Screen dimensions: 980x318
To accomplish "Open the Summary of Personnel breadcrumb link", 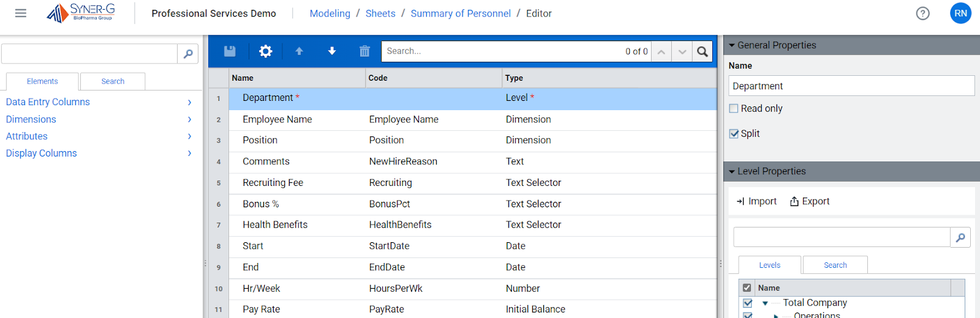I will pos(460,13).
